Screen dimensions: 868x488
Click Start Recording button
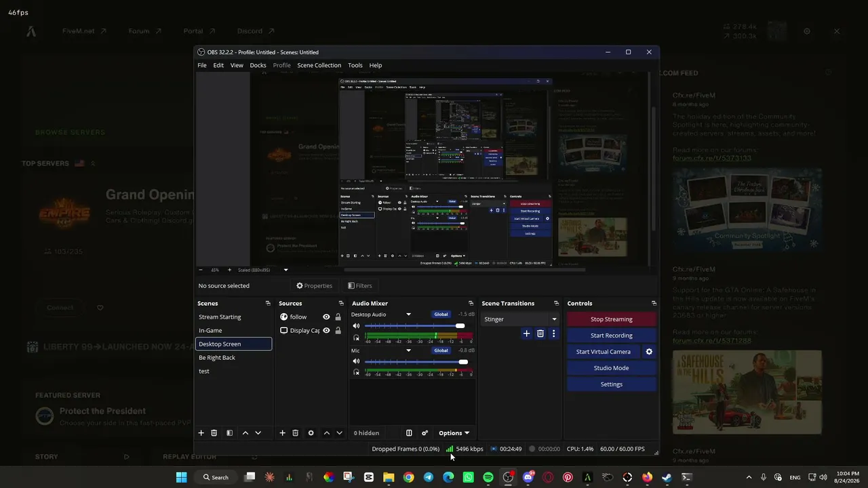(612, 335)
